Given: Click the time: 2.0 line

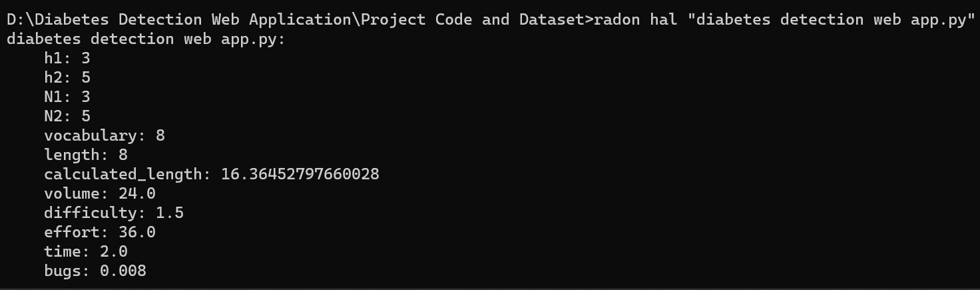Looking at the screenshot, I should click(86, 251).
